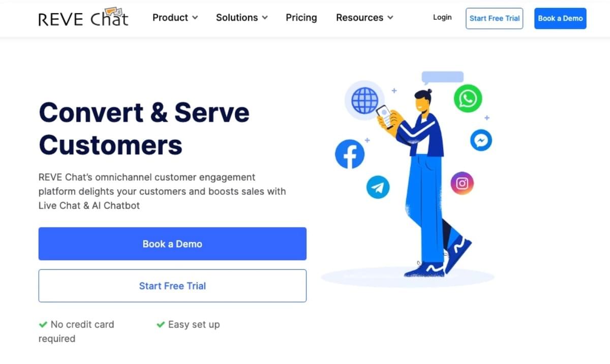The width and height of the screenshot is (610, 364).
Task: Expand the Resources menu
Action: [364, 18]
